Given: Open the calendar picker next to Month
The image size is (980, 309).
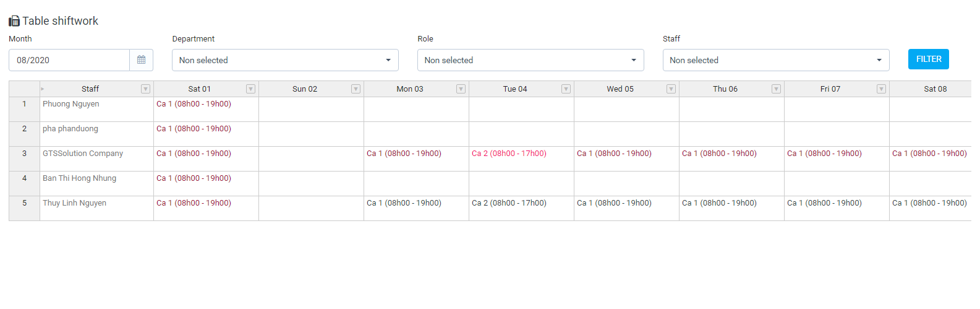Looking at the screenshot, I should click(x=142, y=60).
